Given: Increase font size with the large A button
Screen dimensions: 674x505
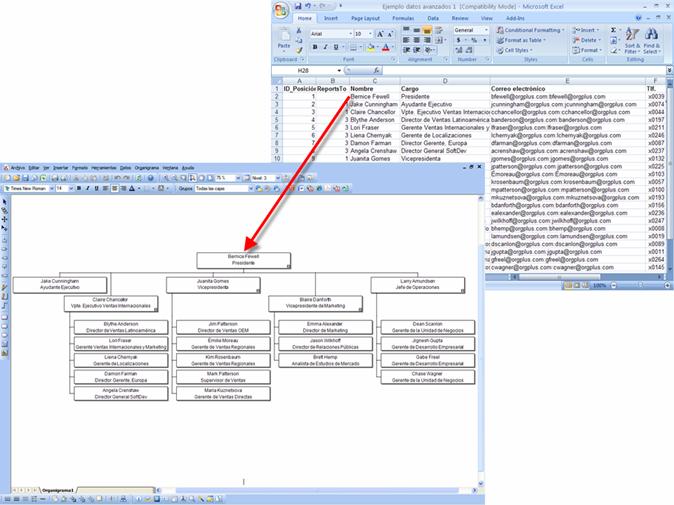Looking at the screenshot, I should pyautogui.click(x=380, y=34).
